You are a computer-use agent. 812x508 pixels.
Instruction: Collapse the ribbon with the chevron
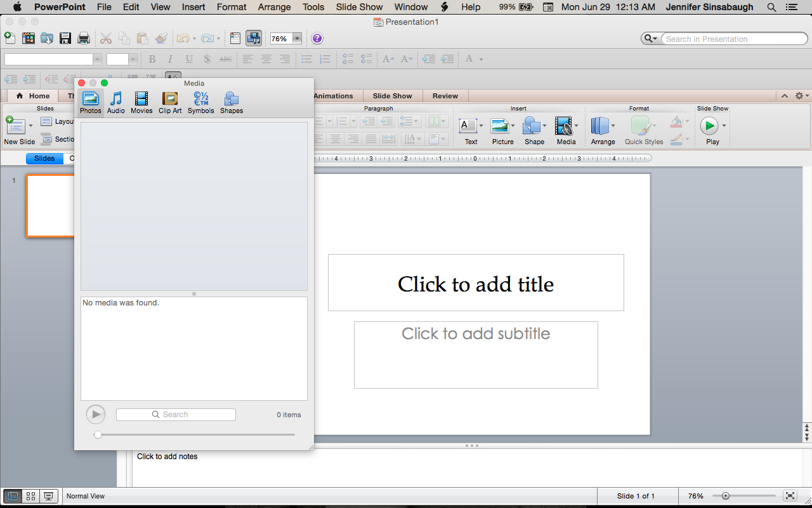[x=785, y=96]
